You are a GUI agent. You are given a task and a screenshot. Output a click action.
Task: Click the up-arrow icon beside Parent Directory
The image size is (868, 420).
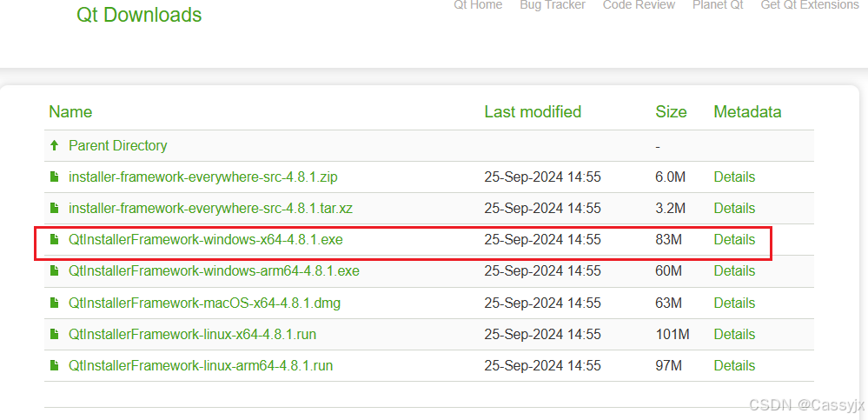pyautogui.click(x=54, y=146)
